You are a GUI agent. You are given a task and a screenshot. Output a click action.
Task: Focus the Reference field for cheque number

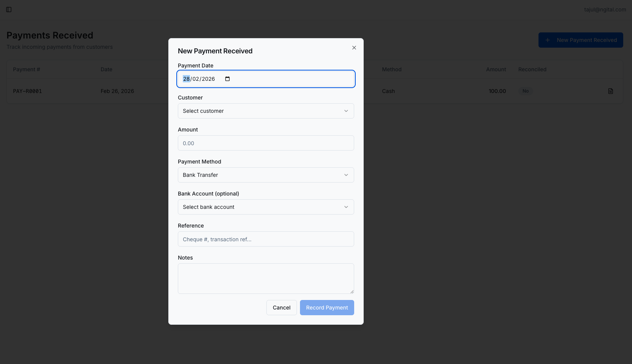(x=266, y=239)
